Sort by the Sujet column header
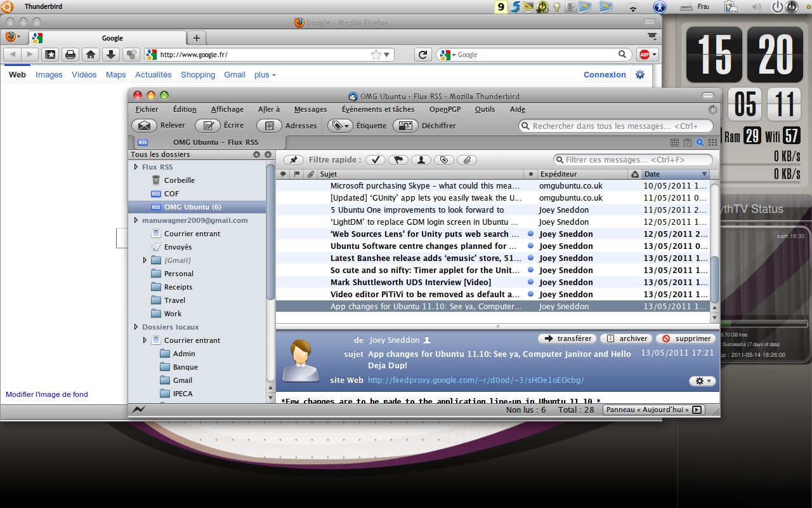This screenshot has width=812, height=508. (x=421, y=174)
